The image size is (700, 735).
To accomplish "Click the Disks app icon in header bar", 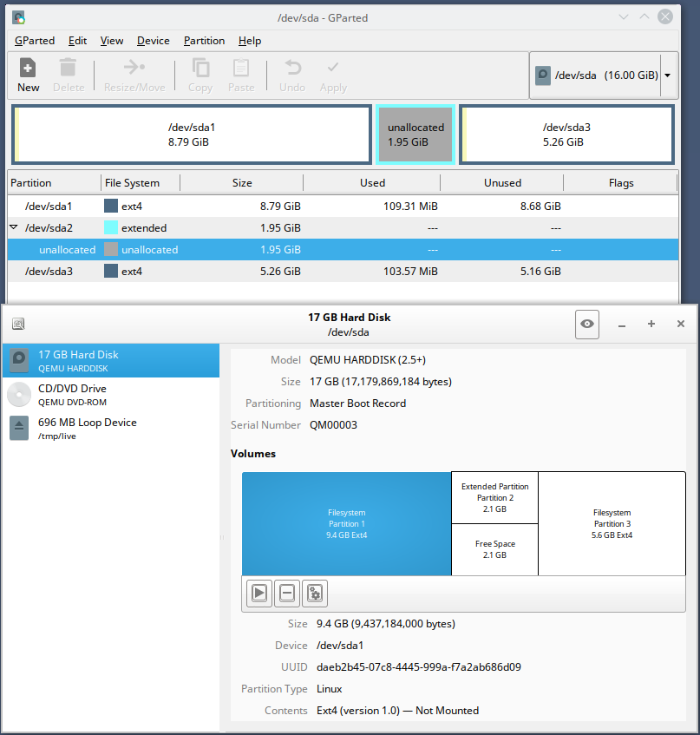I will (x=18, y=324).
